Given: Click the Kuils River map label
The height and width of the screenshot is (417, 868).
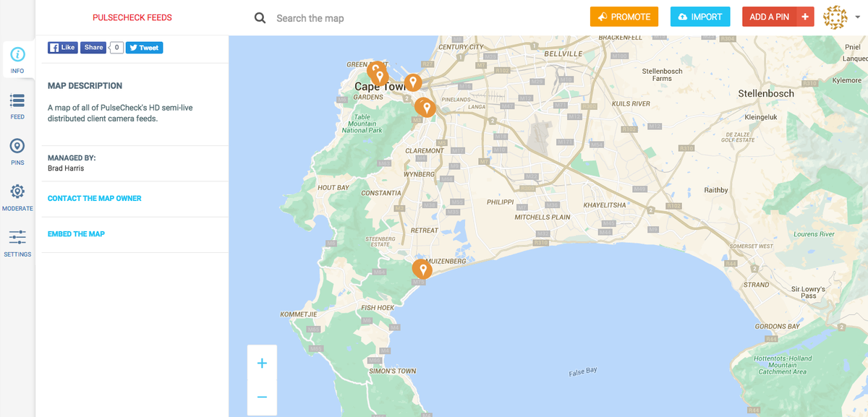Looking at the screenshot, I should pos(631,103).
